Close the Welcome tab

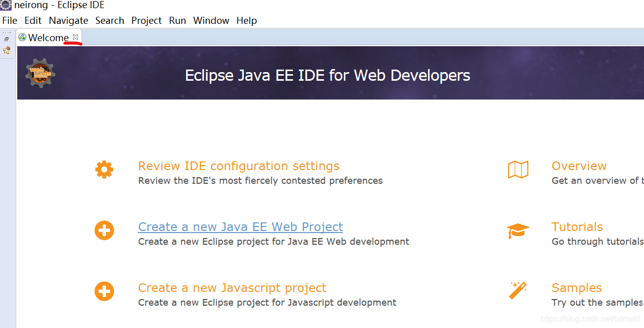click(x=76, y=37)
